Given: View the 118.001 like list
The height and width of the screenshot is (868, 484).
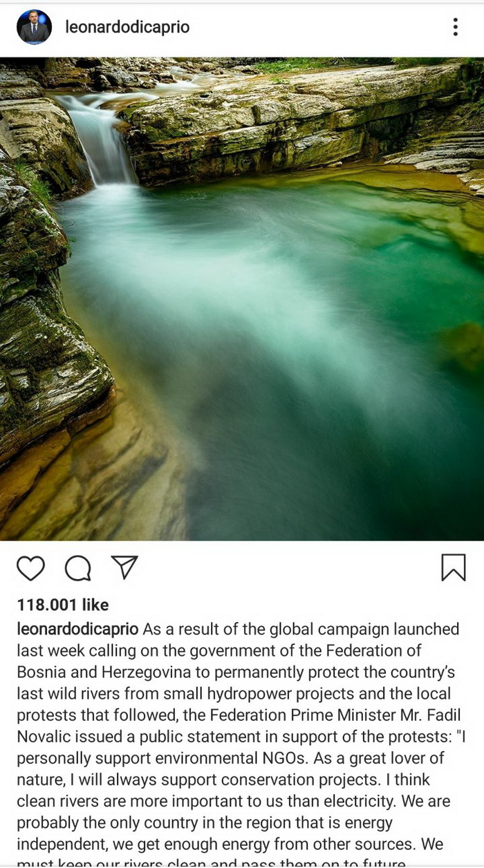Looking at the screenshot, I should coord(63,605).
